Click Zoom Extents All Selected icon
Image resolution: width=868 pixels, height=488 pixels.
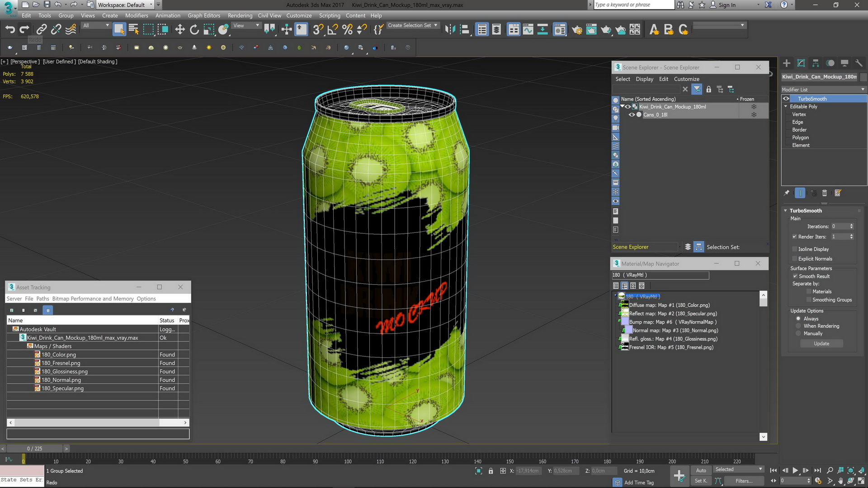tap(862, 470)
